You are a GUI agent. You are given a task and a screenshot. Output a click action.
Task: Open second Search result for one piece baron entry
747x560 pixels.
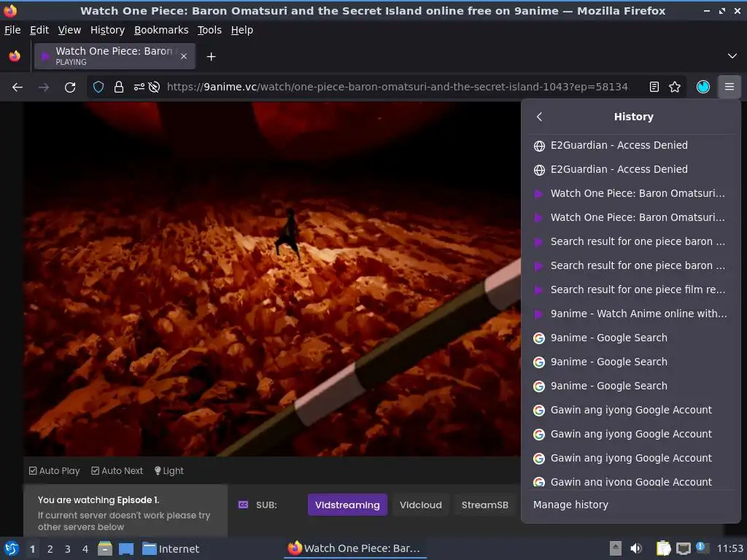pyautogui.click(x=631, y=265)
